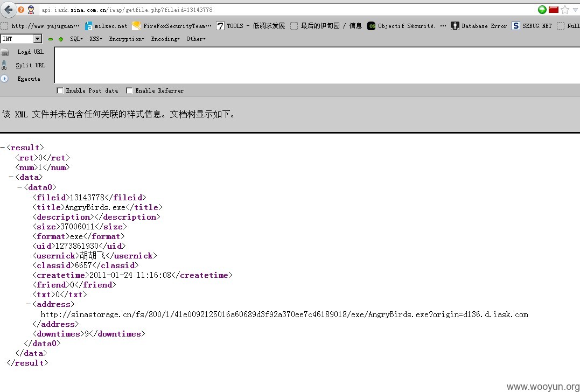Image resolution: width=580 pixels, height=392 pixels.
Task: Enable the Post data checkbox
Action: tap(60, 90)
